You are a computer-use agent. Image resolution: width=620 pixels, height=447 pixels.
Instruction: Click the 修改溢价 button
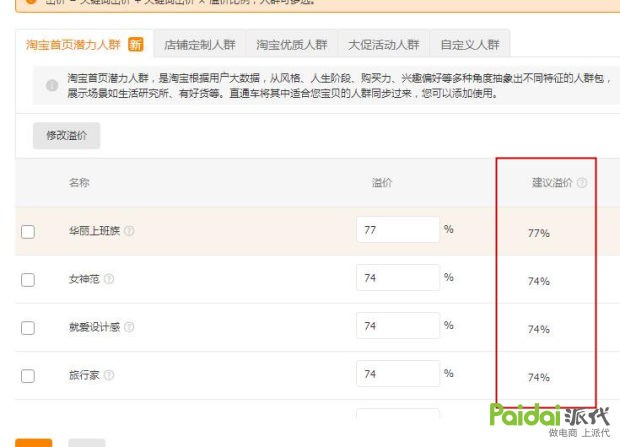point(66,136)
